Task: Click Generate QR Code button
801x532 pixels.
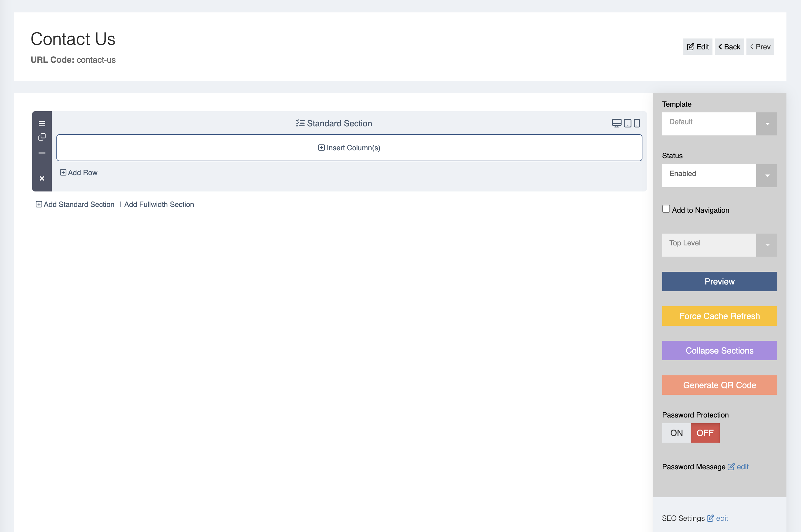Action: tap(719, 385)
